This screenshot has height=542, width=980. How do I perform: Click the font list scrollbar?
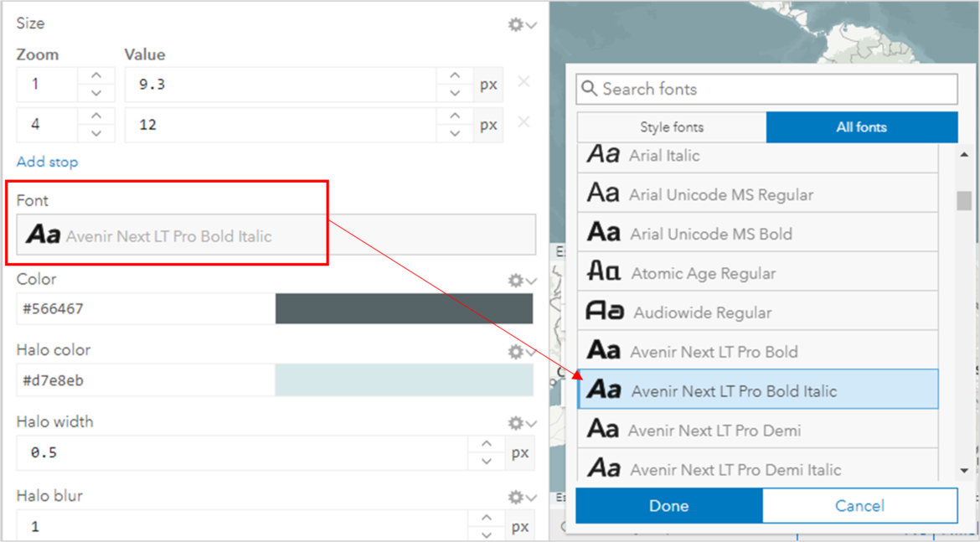point(963,201)
